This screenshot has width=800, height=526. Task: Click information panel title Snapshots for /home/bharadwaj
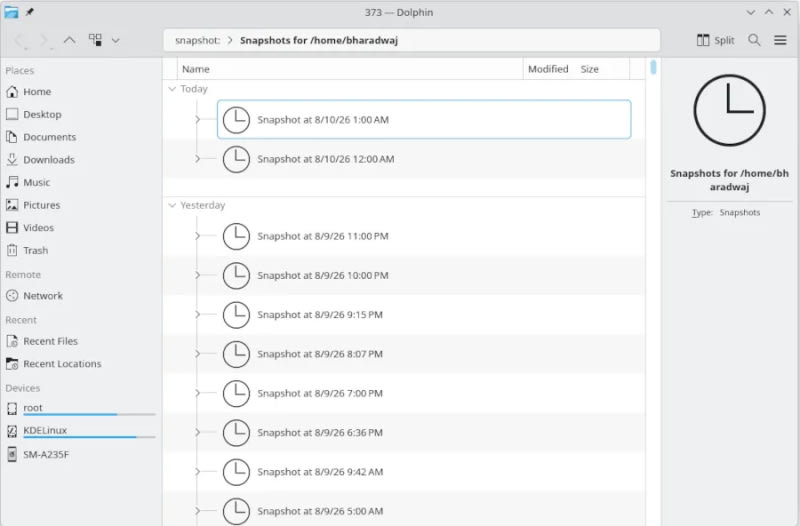click(x=730, y=180)
